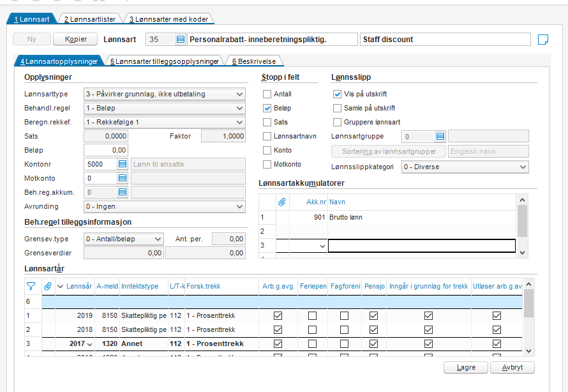Click the Lagre button
The height and width of the screenshot is (392, 568).
coord(466,367)
